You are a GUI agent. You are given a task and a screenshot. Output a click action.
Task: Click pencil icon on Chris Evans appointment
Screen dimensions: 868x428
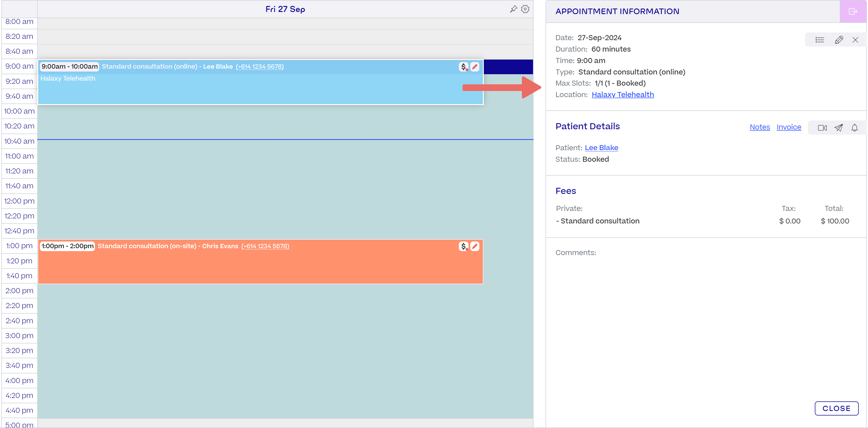pos(475,247)
